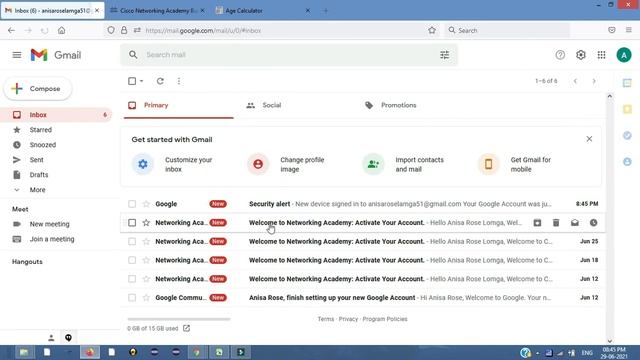This screenshot has height=360, width=640.
Task: Open Gmail Settings gear icon
Action: (581, 55)
